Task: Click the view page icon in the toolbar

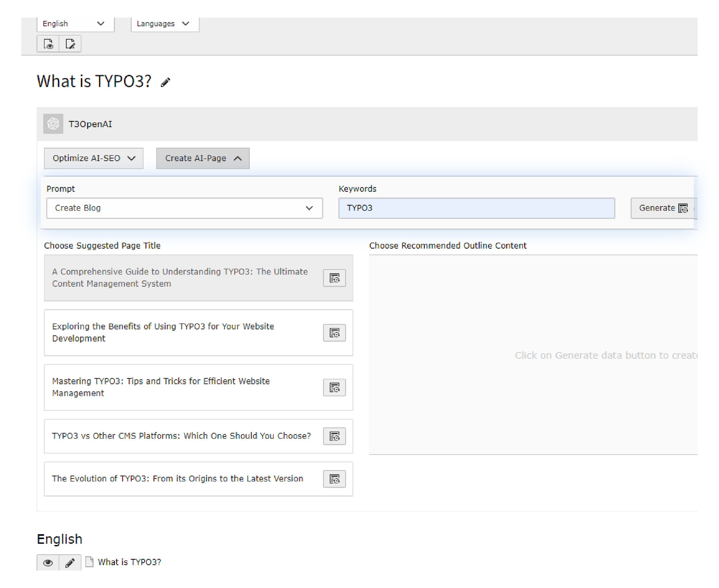Action: [48, 44]
